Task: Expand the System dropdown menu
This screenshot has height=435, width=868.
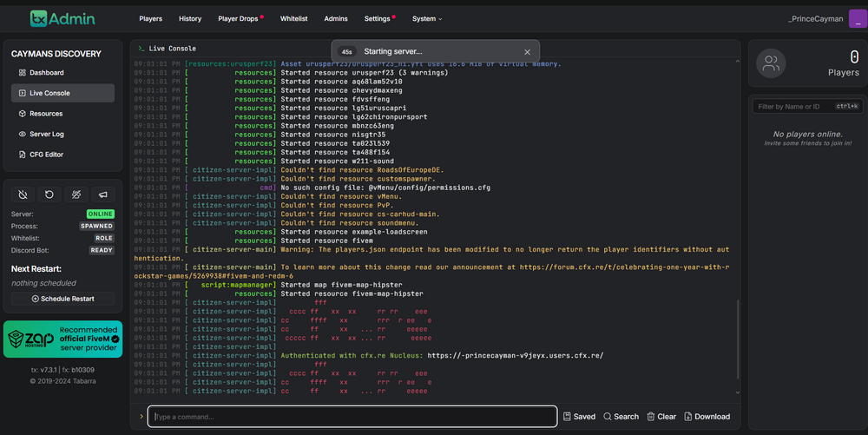Action: tap(427, 18)
